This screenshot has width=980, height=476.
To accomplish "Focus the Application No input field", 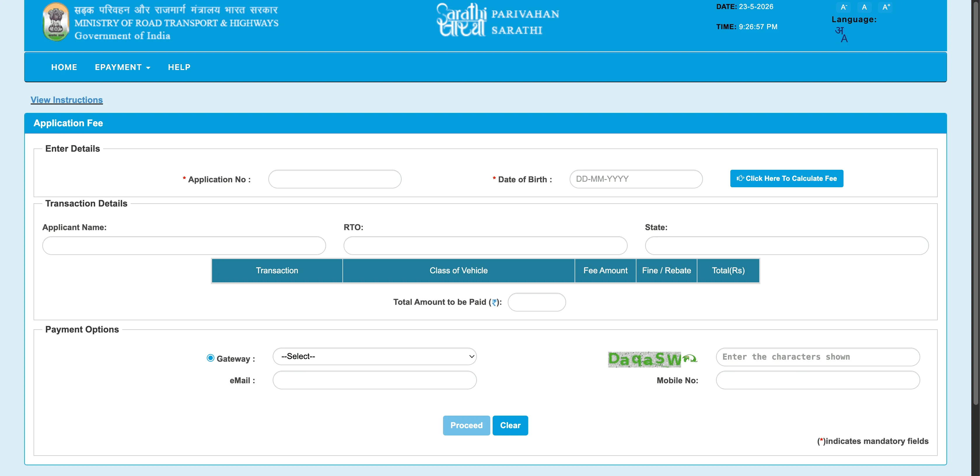I will (335, 179).
